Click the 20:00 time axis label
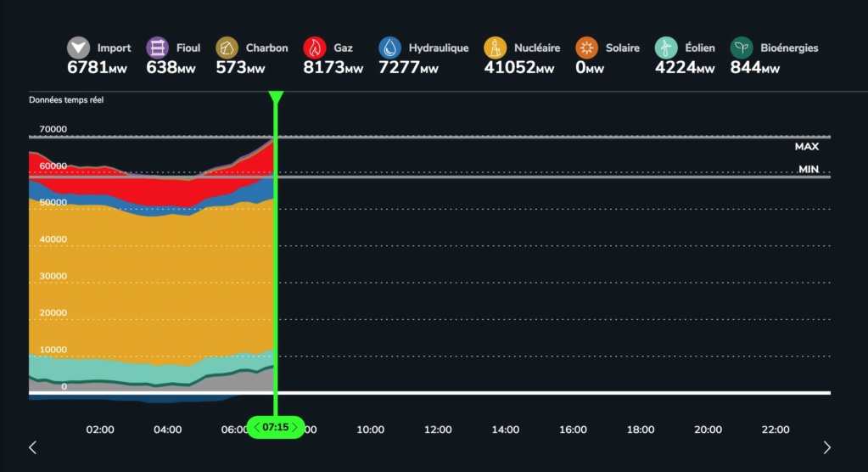The width and height of the screenshot is (868, 472). point(708,430)
